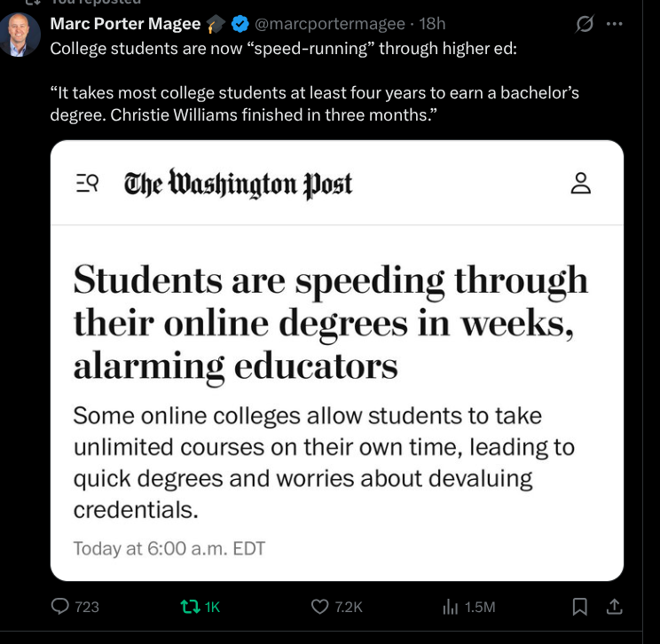This screenshot has height=644, width=660.
Task: Like the tweet with the heart icon
Action: pyautogui.click(x=320, y=607)
